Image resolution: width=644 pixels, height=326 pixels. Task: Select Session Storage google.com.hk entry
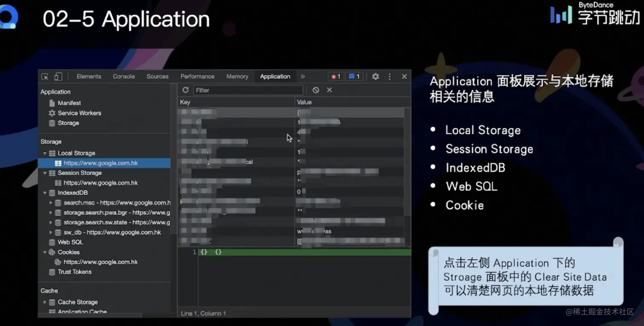[x=101, y=183]
